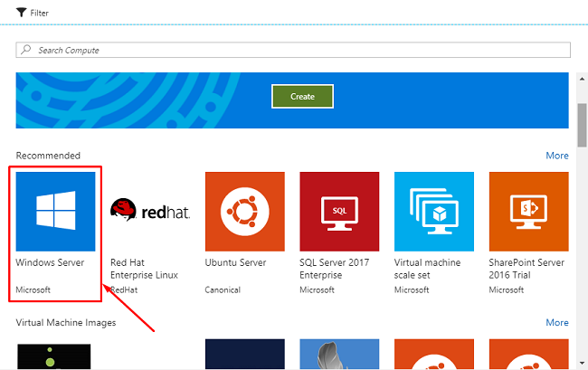Click the Filter label

point(40,14)
